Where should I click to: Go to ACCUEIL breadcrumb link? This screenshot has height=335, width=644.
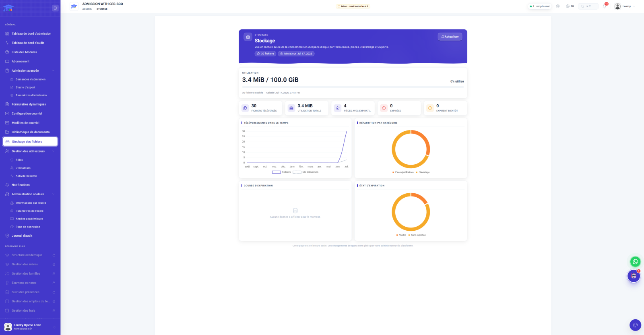point(87,9)
